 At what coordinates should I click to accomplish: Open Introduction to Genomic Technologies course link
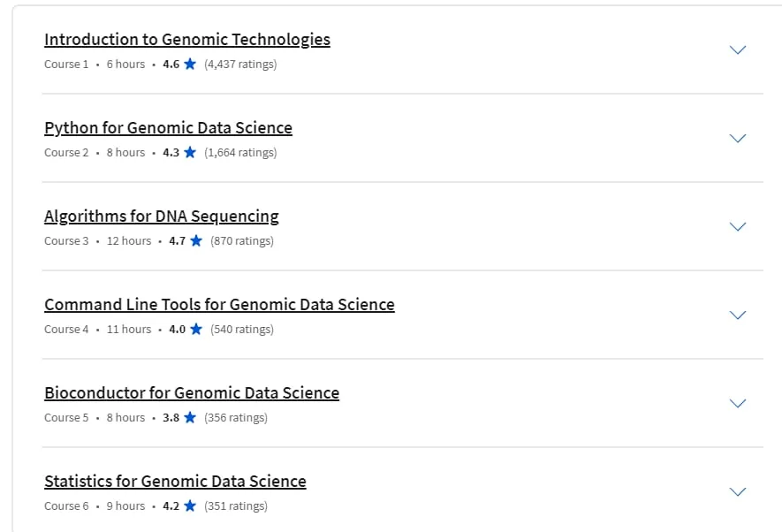187,40
